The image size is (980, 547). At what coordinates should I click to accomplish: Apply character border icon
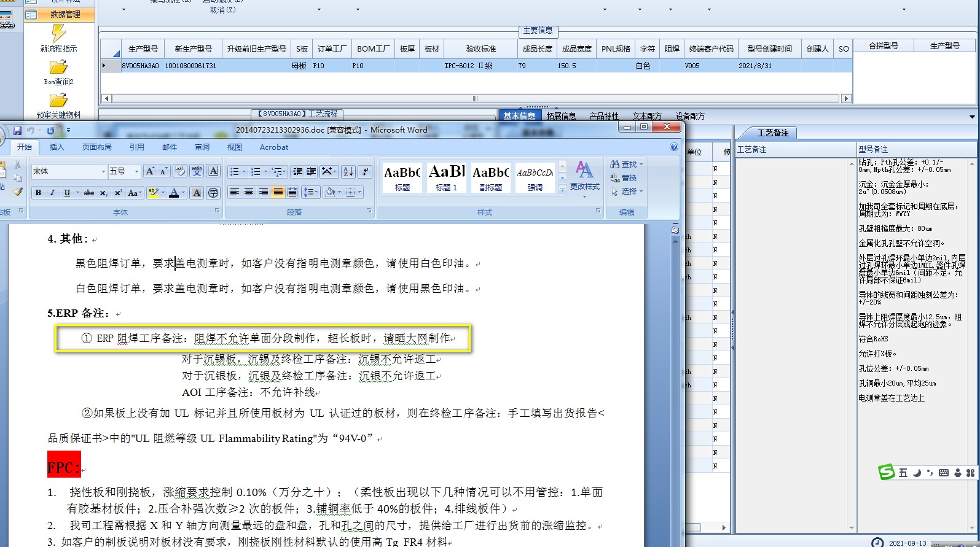[213, 171]
